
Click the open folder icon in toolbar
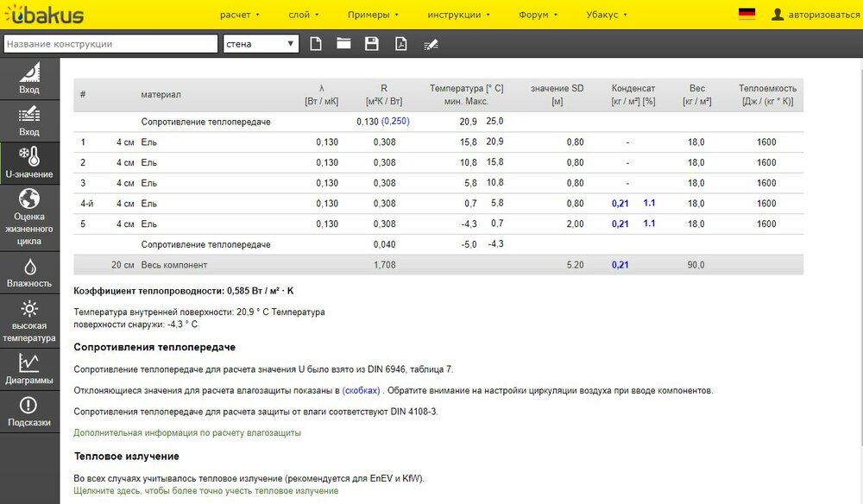(x=343, y=44)
